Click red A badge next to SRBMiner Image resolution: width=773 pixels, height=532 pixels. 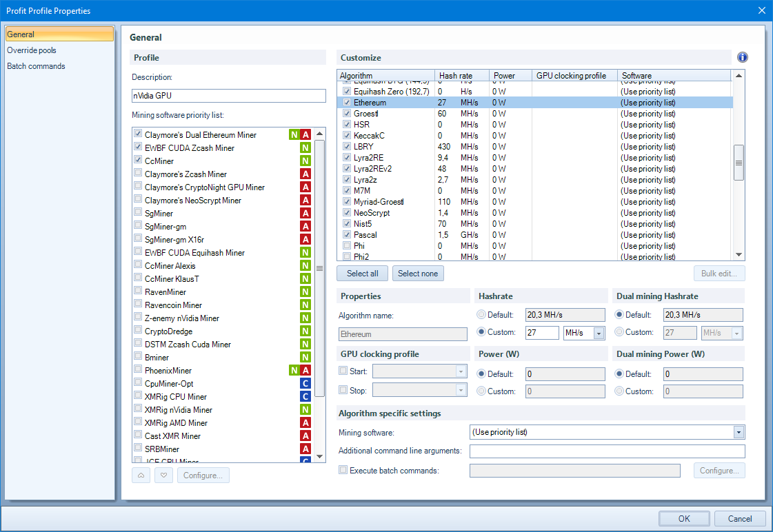[305, 449]
